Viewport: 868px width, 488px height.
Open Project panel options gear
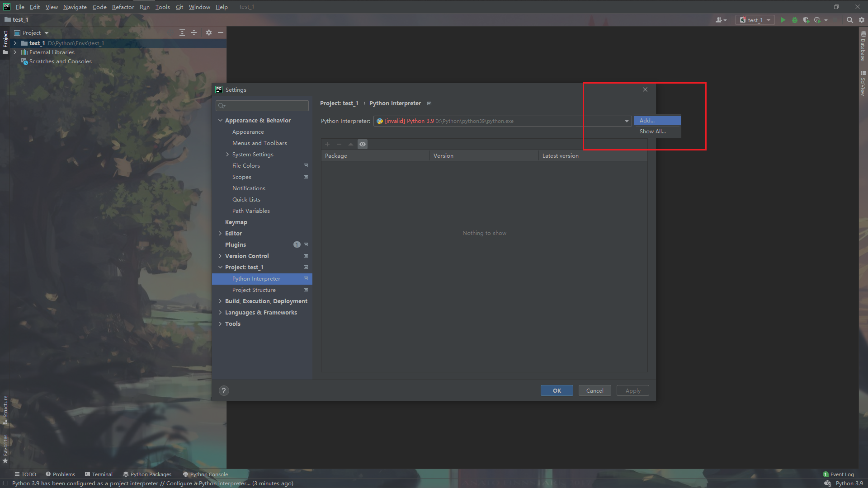coord(208,33)
